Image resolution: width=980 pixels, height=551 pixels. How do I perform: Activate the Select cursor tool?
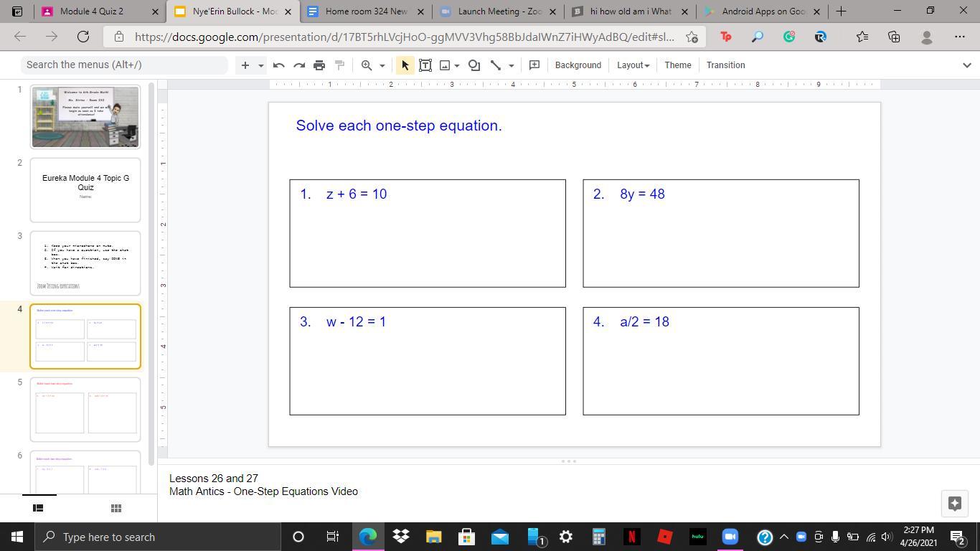tap(405, 65)
